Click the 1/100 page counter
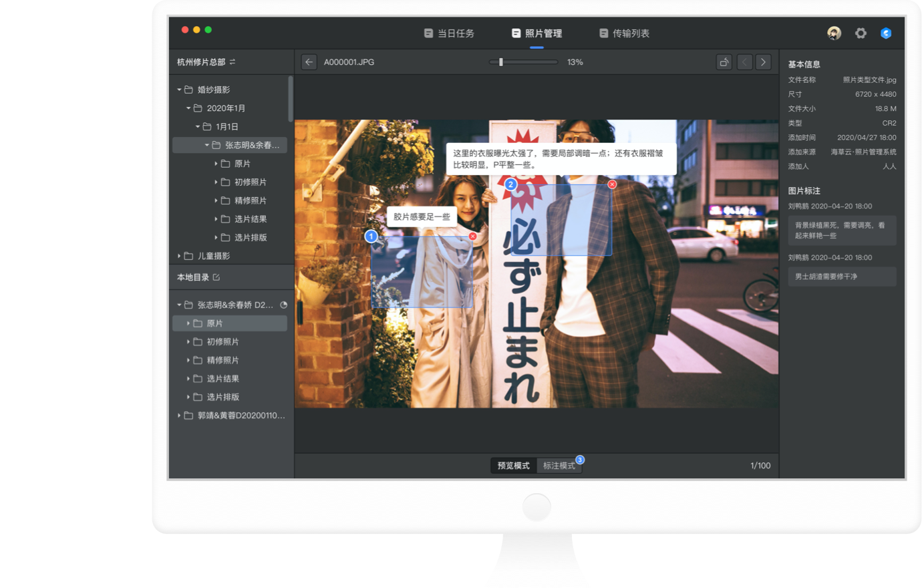The height and width of the screenshot is (588, 922). (760, 466)
